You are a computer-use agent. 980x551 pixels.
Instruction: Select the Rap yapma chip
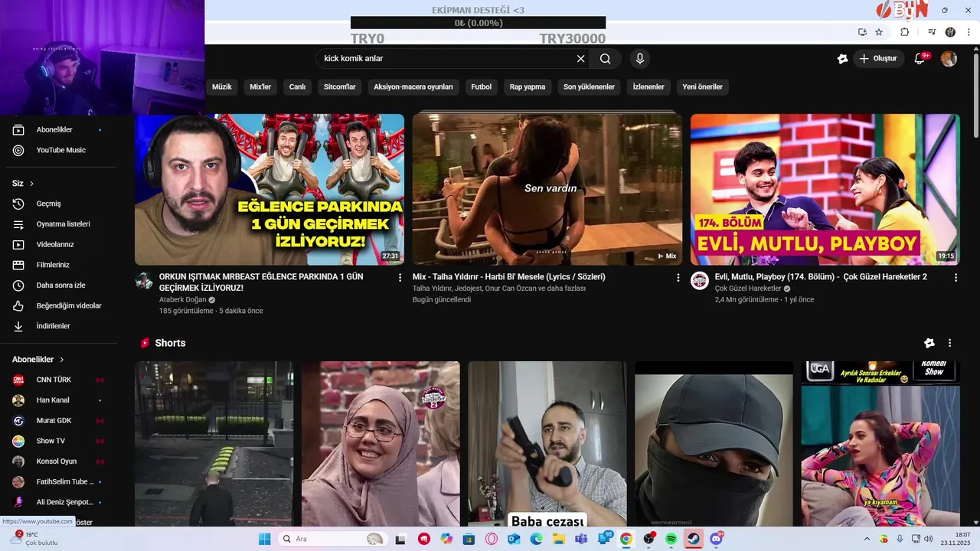pos(528,86)
